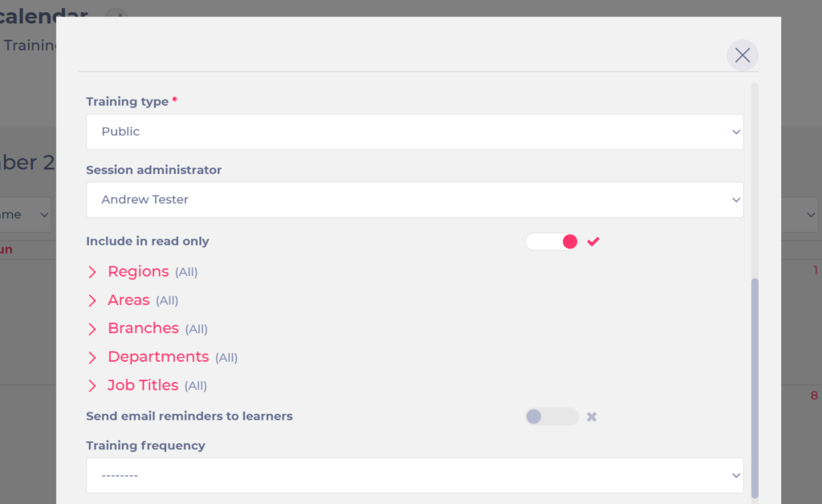Click the Job Titles link text
This screenshot has width=822, height=504.
point(143,385)
